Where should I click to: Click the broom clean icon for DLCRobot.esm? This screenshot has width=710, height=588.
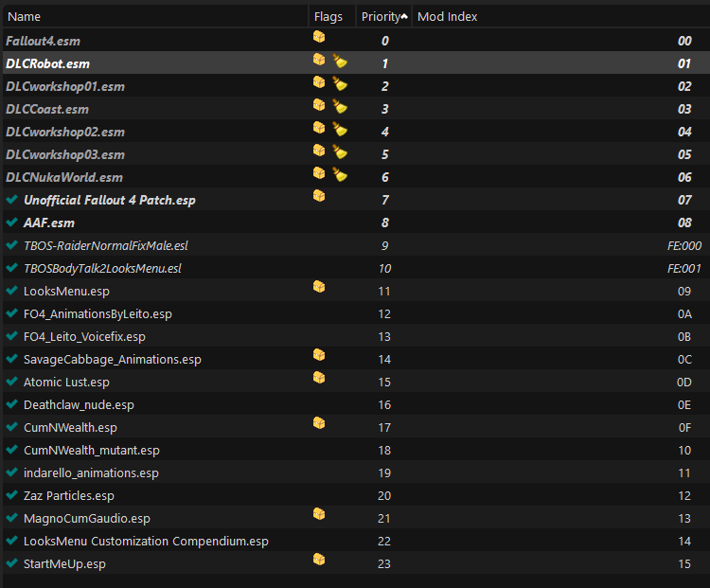click(340, 61)
